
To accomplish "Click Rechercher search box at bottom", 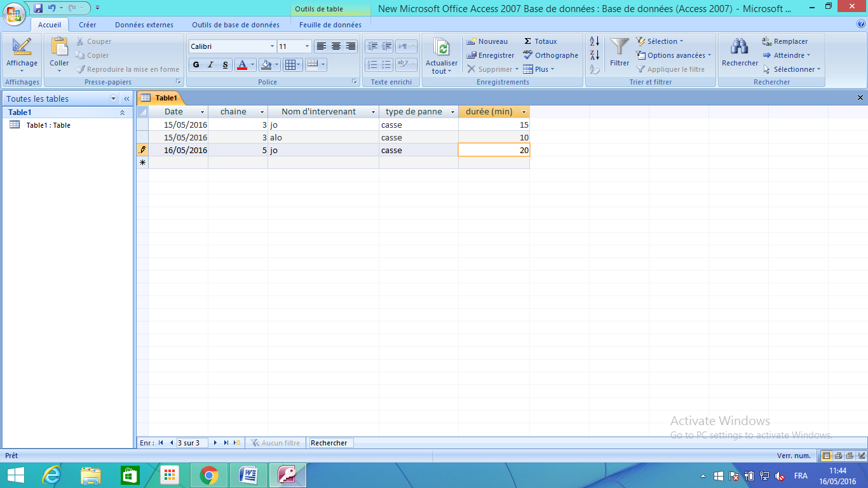I will [330, 443].
